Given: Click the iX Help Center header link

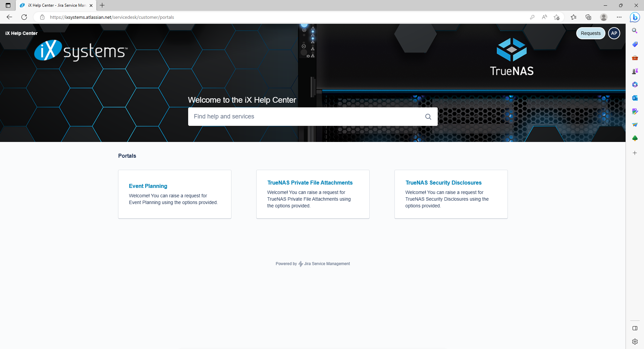Looking at the screenshot, I should 21,33.
